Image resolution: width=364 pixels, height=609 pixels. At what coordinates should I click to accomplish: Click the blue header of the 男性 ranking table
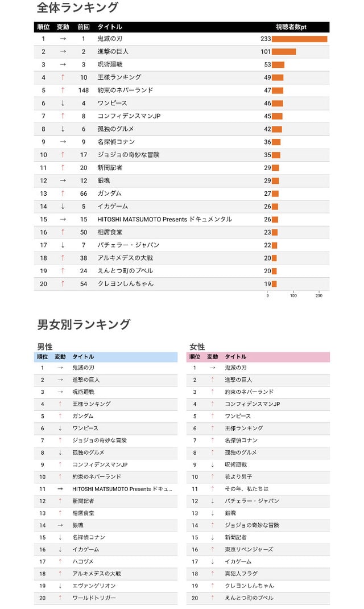pos(106,357)
